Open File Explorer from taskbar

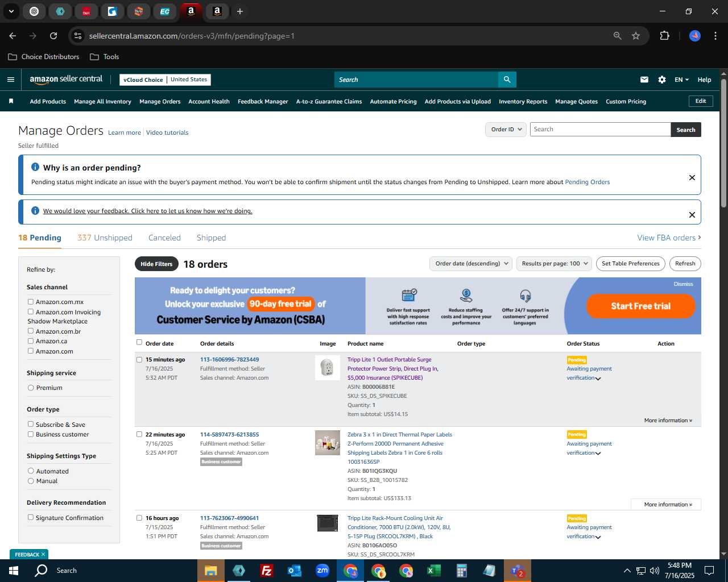(211, 571)
